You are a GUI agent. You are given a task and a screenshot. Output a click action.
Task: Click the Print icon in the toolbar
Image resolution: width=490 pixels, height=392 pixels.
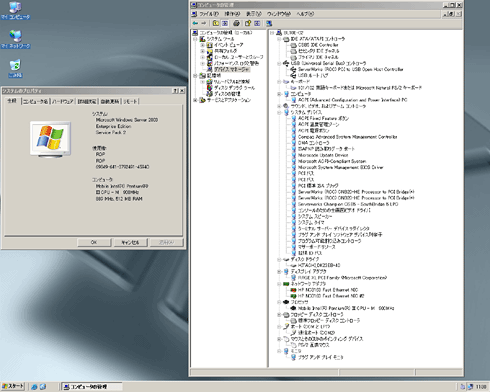tap(236, 23)
